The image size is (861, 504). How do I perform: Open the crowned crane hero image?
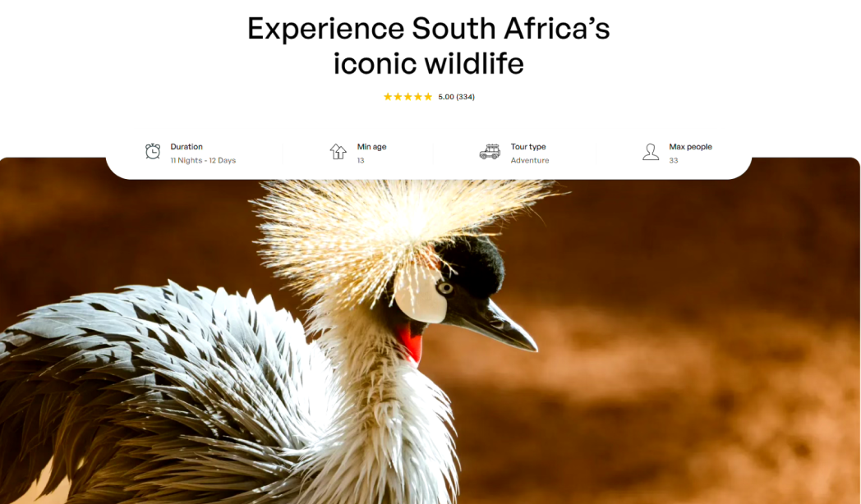[x=430, y=340]
